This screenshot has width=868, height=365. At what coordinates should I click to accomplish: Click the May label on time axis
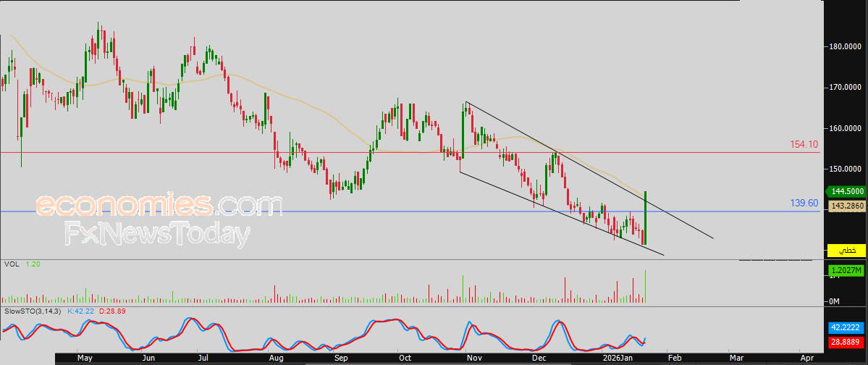point(84,358)
